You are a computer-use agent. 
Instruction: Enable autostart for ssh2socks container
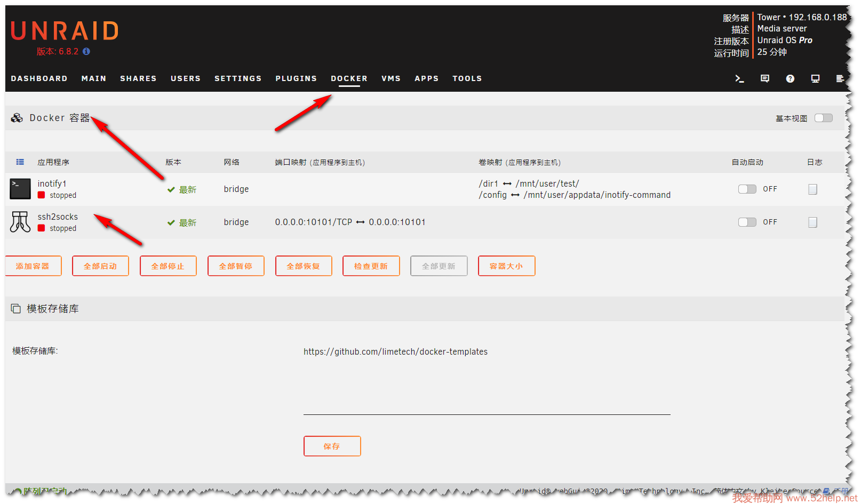pos(747,222)
